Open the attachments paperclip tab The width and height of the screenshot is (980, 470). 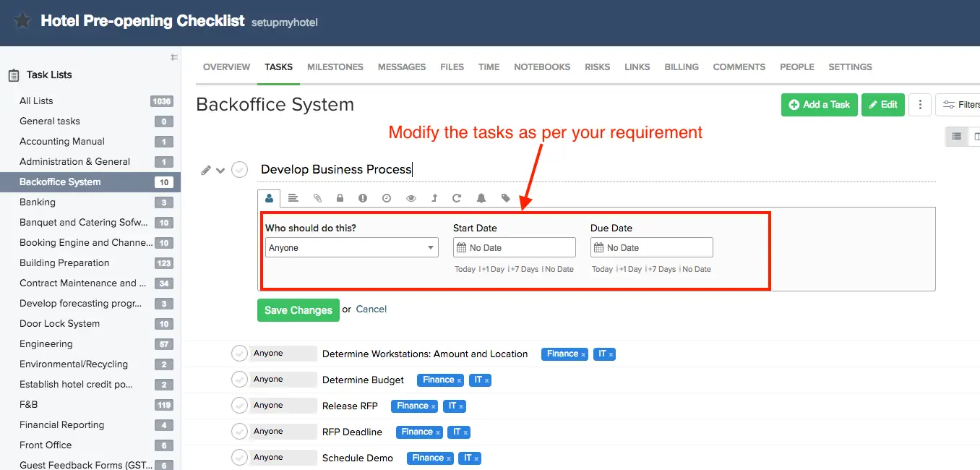coord(317,197)
